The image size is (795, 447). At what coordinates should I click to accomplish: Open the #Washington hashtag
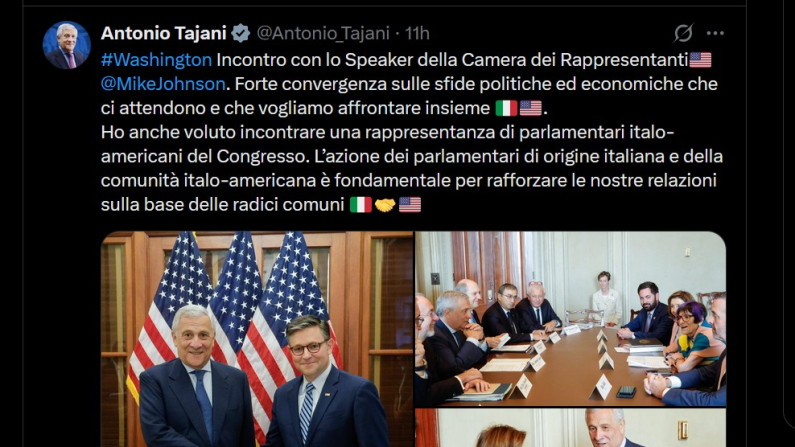click(156, 60)
